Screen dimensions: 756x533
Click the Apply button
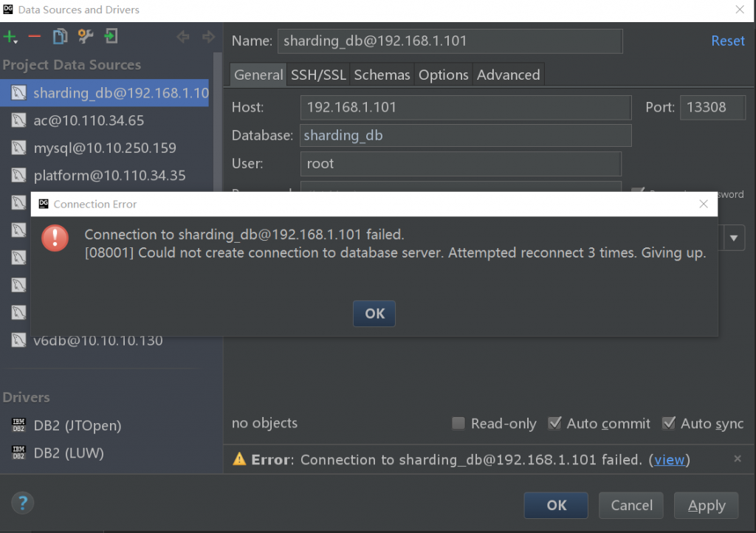pyautogui.click(x=707, y=505)
